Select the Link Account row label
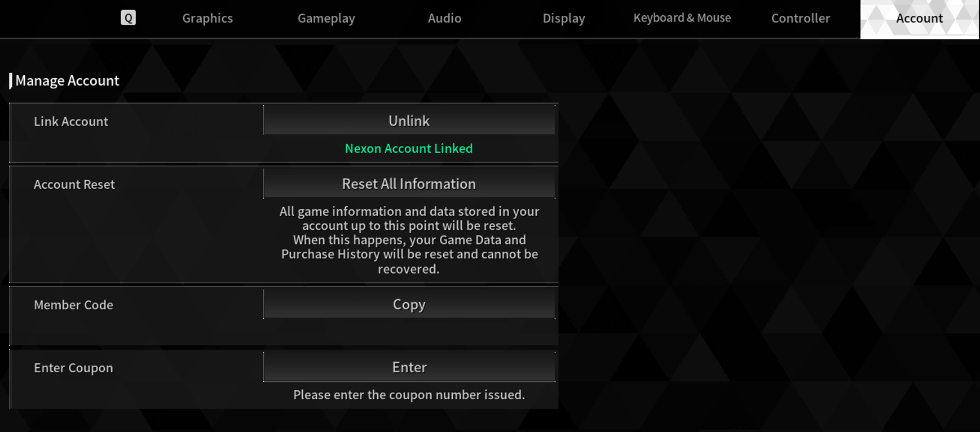 click(x=70, y=121)
